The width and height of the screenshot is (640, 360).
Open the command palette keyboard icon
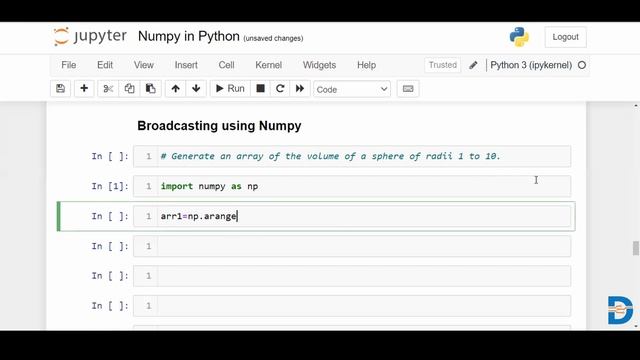pos(408,89)
